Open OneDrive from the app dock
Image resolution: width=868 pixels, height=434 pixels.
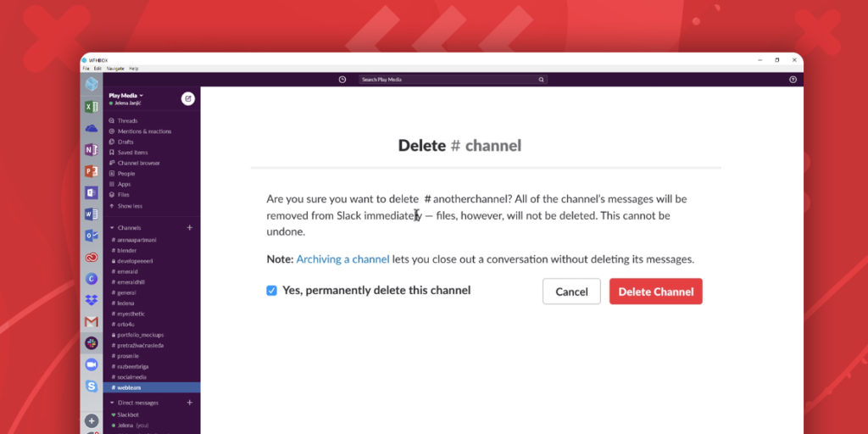pos(92,128)
